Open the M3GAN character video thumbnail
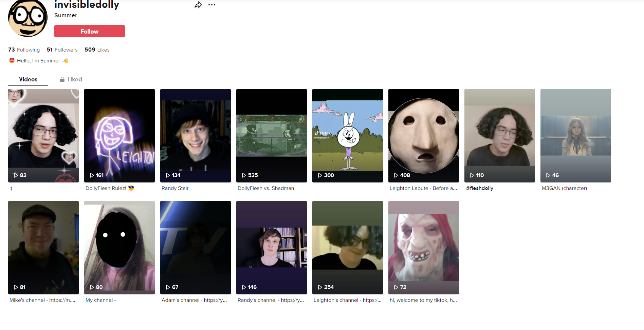 576,136
